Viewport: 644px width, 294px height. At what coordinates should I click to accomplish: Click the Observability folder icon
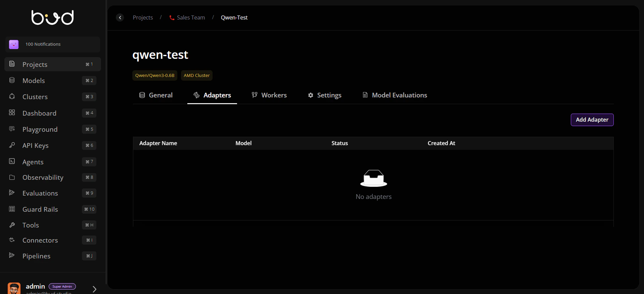12,177
